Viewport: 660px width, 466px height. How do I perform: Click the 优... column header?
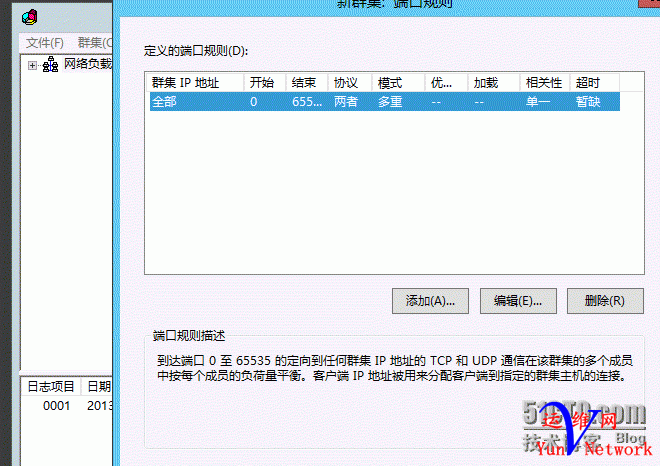pos(446,83)
